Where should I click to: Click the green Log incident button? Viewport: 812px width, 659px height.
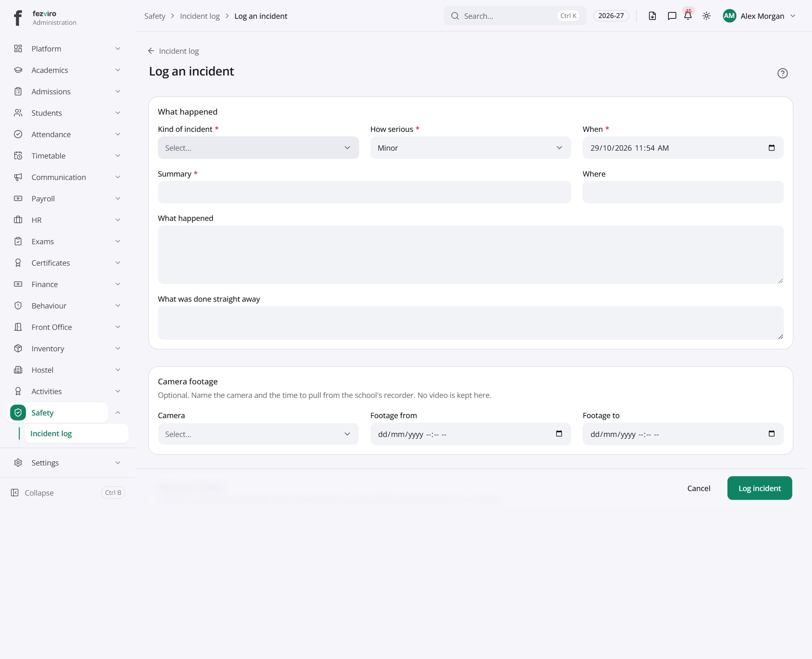760,488
